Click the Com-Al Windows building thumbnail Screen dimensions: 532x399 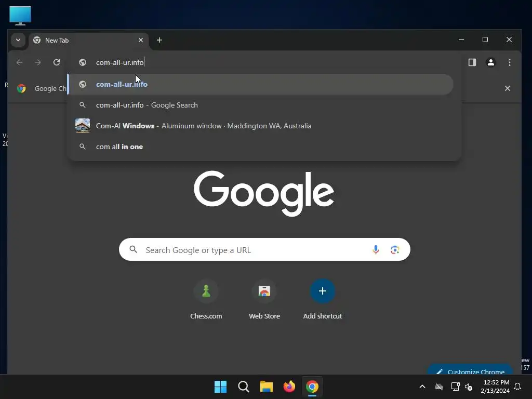pyautogui.click(x=83, y=126)
